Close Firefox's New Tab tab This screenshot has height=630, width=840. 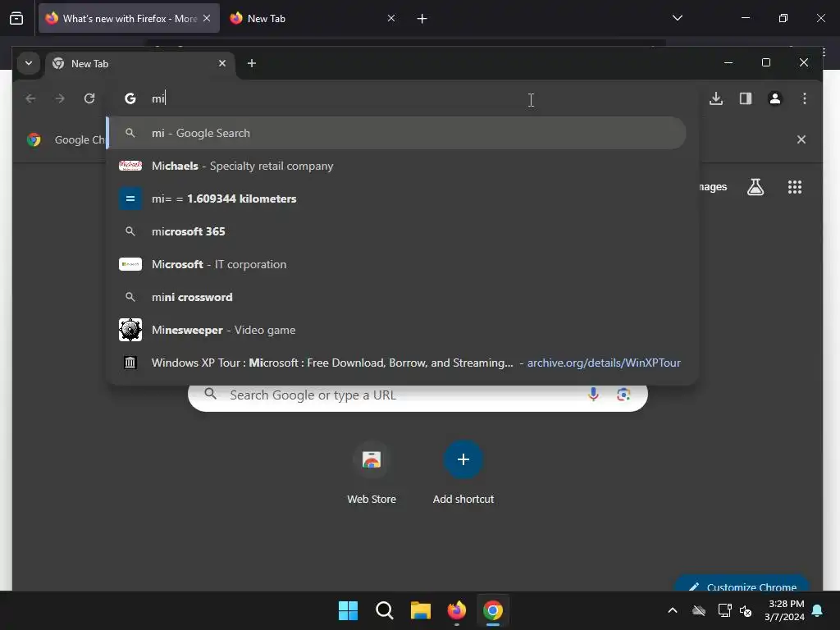(391, 18)
